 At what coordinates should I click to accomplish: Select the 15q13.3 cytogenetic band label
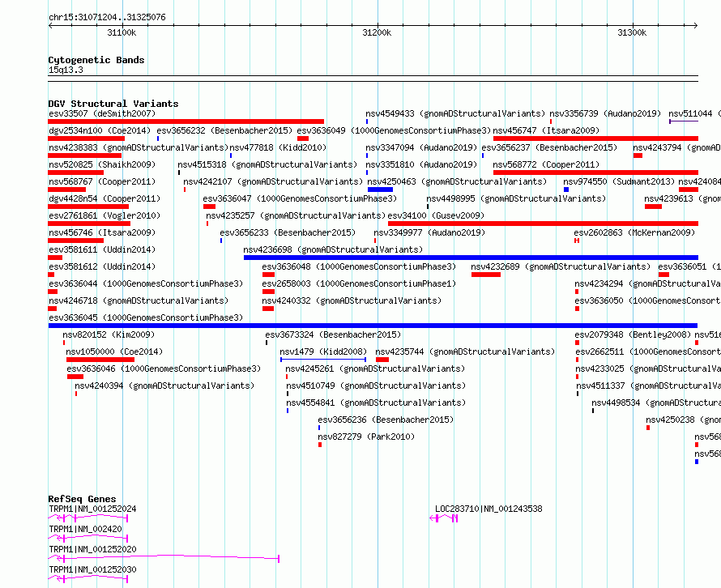[x=66, y=70]
